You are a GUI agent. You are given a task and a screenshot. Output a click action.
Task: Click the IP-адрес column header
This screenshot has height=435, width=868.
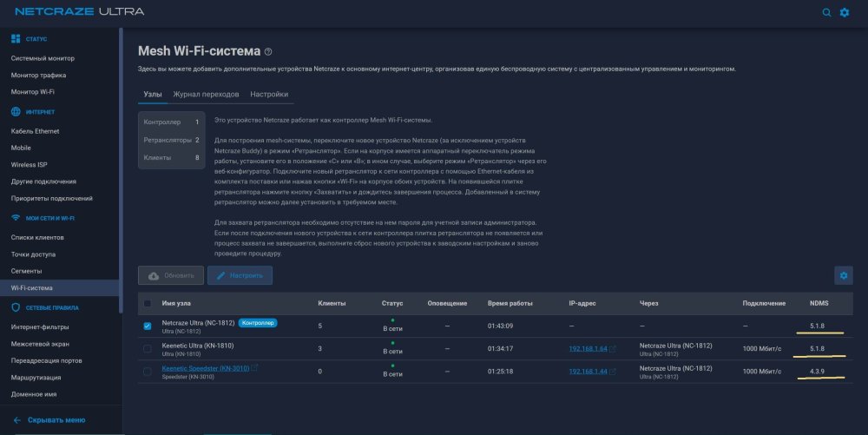click(x=582, y=303)
